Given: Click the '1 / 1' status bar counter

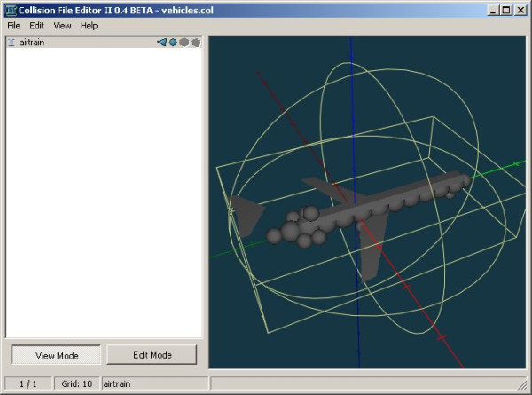Looking at the screenshot, I should 28,383.
